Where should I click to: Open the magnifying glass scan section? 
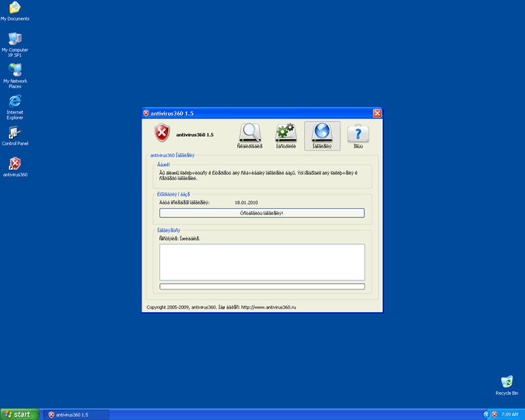pos(250,135)
